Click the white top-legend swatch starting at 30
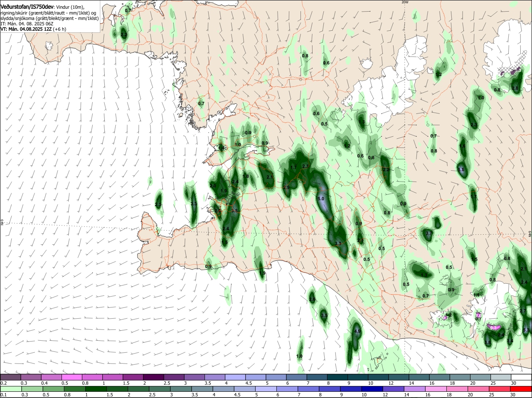532x398 pixels. click(521, 377)
